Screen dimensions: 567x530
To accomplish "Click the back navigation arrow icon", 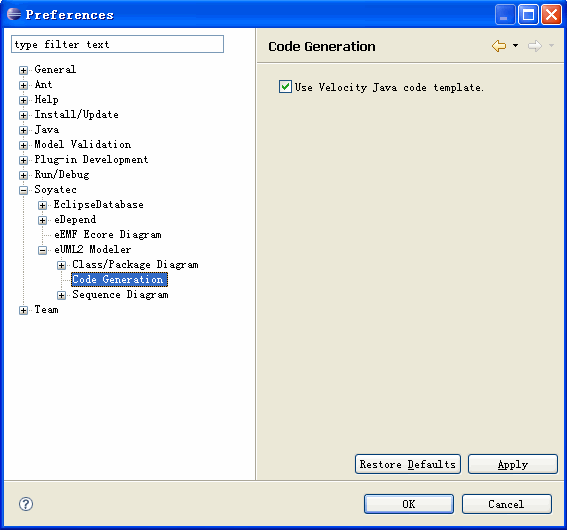I will pos(499,46).
